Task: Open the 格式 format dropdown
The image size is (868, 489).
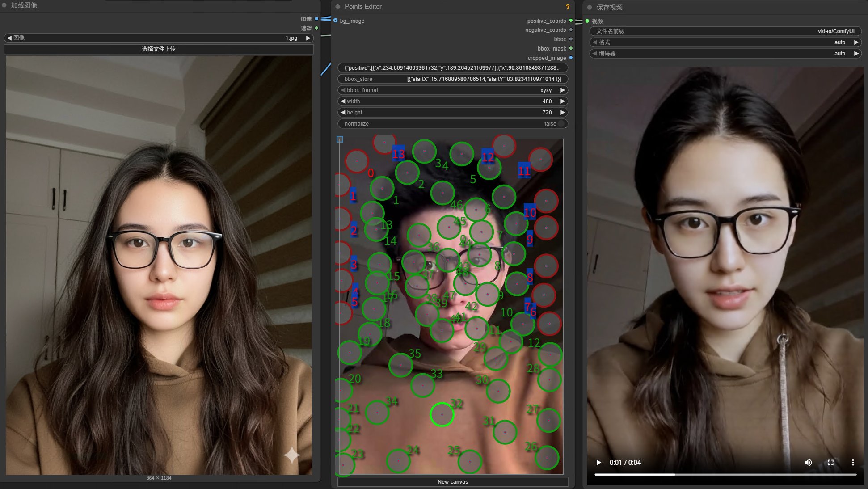Action: (x=725, y=42)
